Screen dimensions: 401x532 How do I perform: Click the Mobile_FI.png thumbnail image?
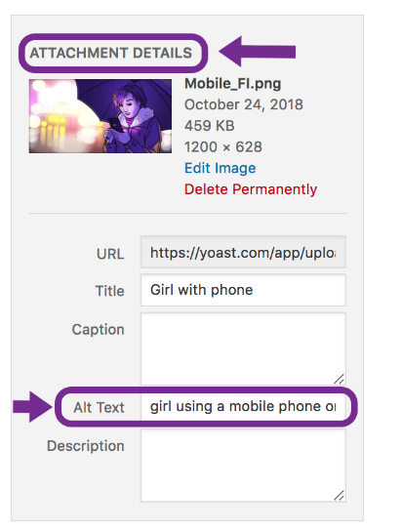(100, 116)
